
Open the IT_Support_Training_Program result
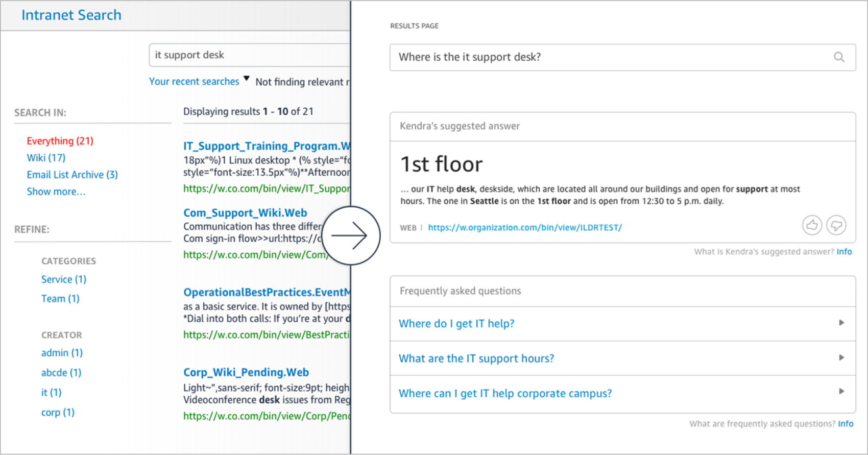pyautogui.click(x=266, y=146)
